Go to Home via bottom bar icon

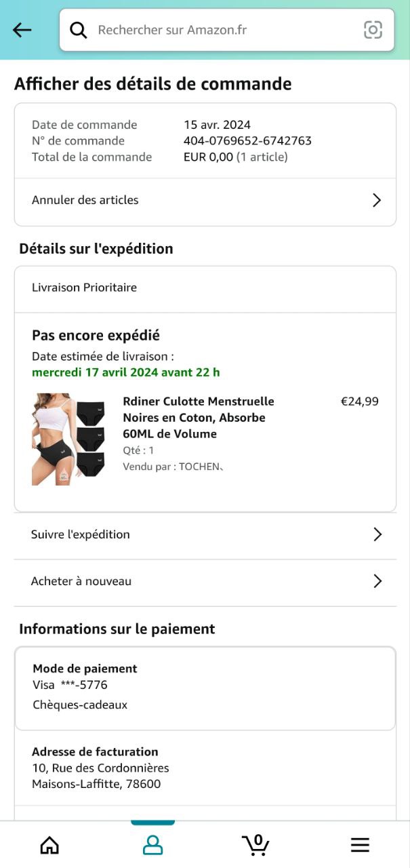49,844
